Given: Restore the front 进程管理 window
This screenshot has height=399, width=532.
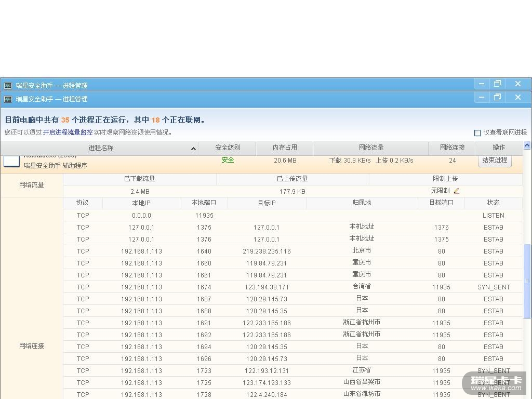Looking at the screenshot, I should pyautogui.click(x=497, y=97).
